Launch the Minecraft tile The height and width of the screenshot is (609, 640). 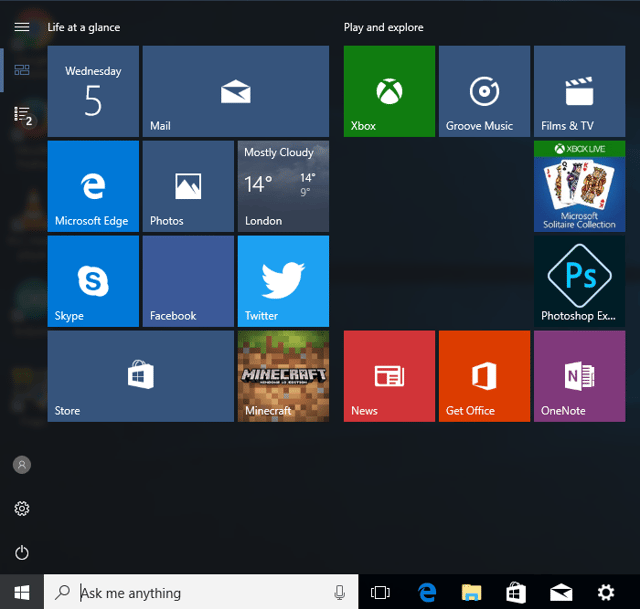tap(283, 376)
